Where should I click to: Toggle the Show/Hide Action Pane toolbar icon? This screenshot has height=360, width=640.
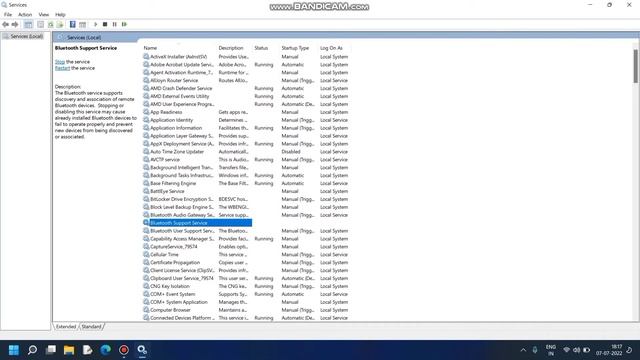click(x=82, y=24)
